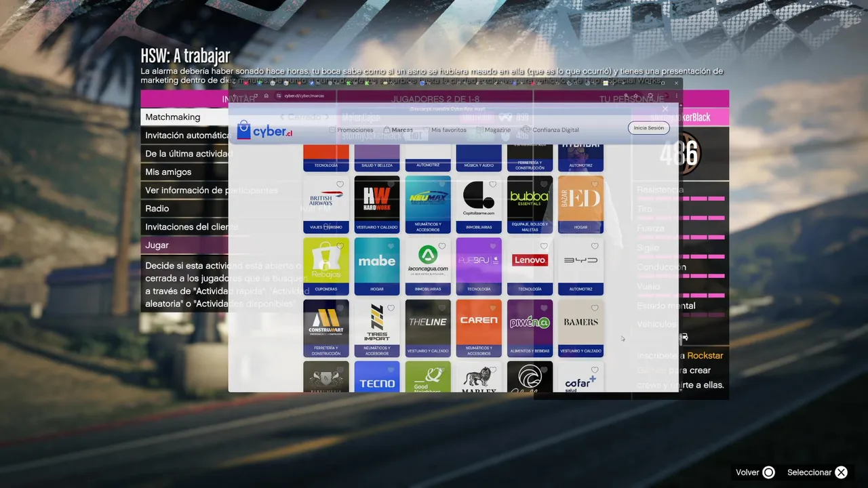Click the Inicia Sesión button
Image resolution: width=868 pixels, height=488 pixels.
(649, 127)
